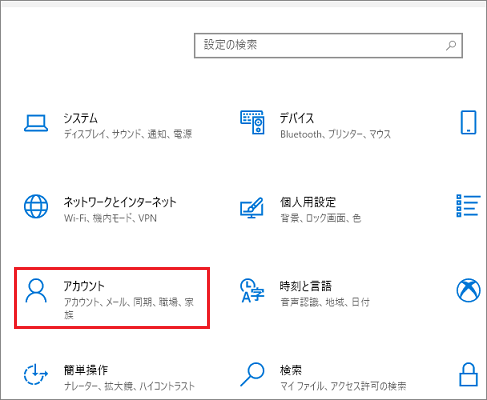Select the Search magnifying glass category icon

(x=252, y=374)
